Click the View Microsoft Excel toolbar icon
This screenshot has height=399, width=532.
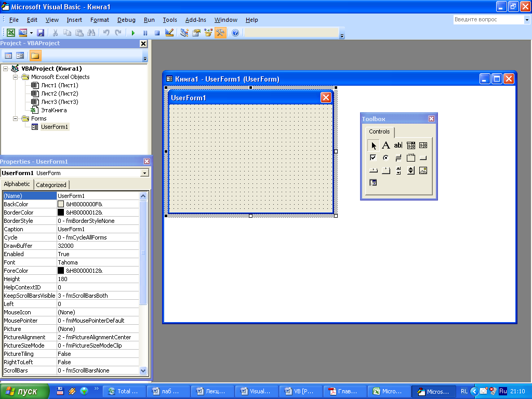point(11,33)
